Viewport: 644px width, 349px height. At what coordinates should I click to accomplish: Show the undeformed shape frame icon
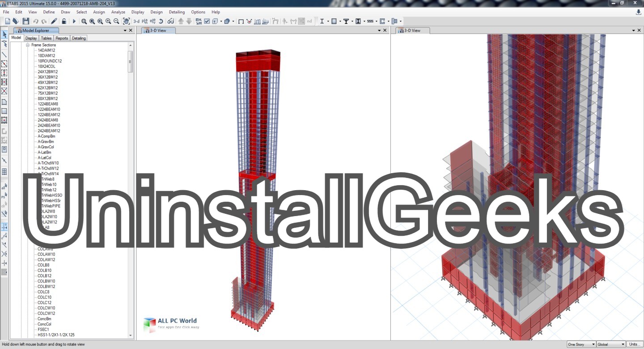click(241, 21)
